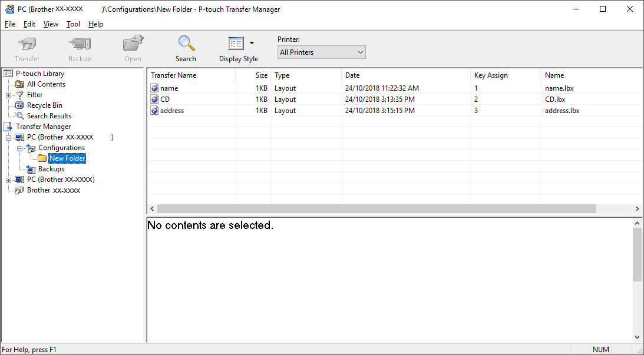
Task: Click the Backups folder icon
Action: (x=31, y=169)
